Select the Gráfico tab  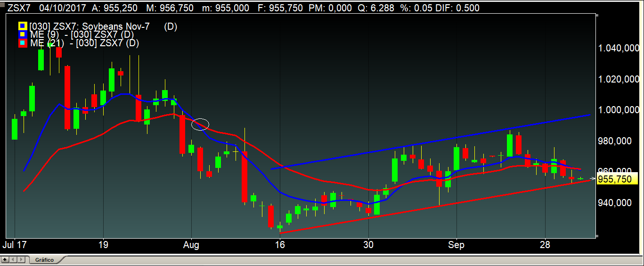[x=45, y=260]
